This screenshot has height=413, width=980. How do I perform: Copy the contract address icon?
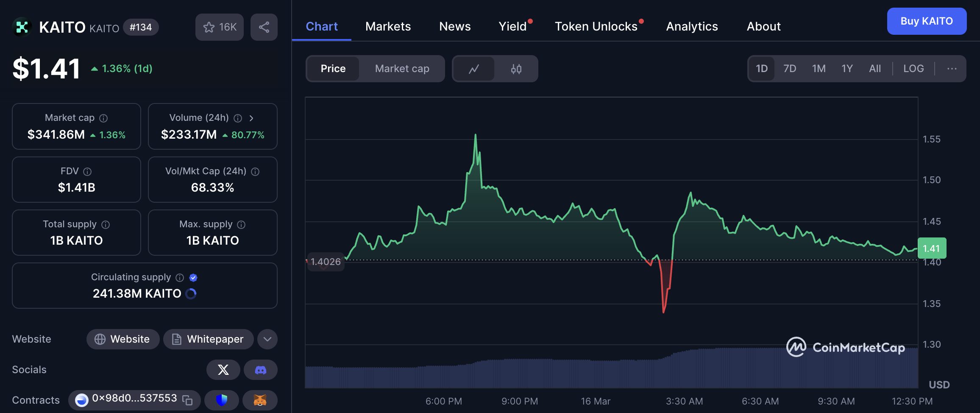point(187,400)
